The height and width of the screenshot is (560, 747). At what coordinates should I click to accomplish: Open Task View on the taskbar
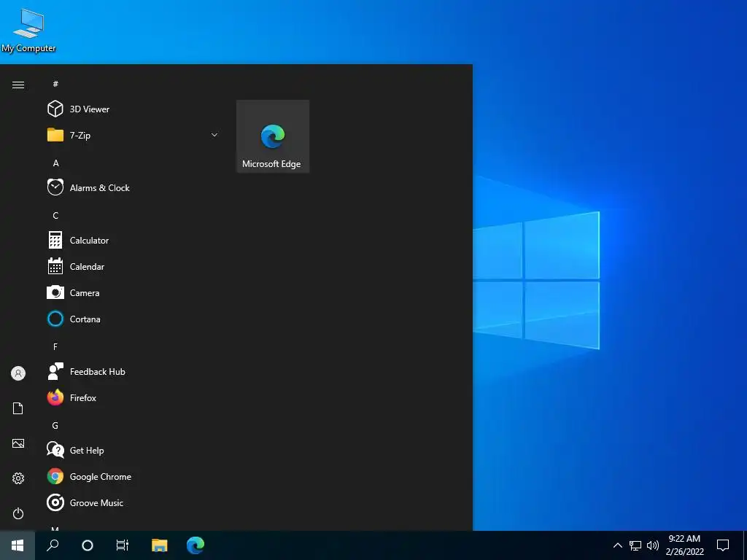[123, 545]
